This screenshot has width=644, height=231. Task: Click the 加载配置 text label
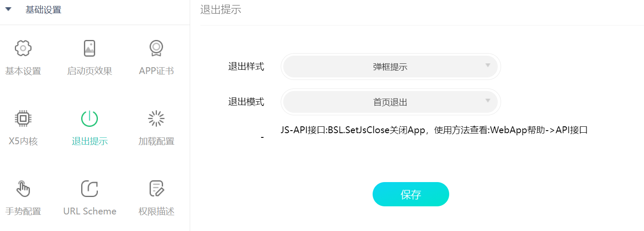(x=157, y=141)
